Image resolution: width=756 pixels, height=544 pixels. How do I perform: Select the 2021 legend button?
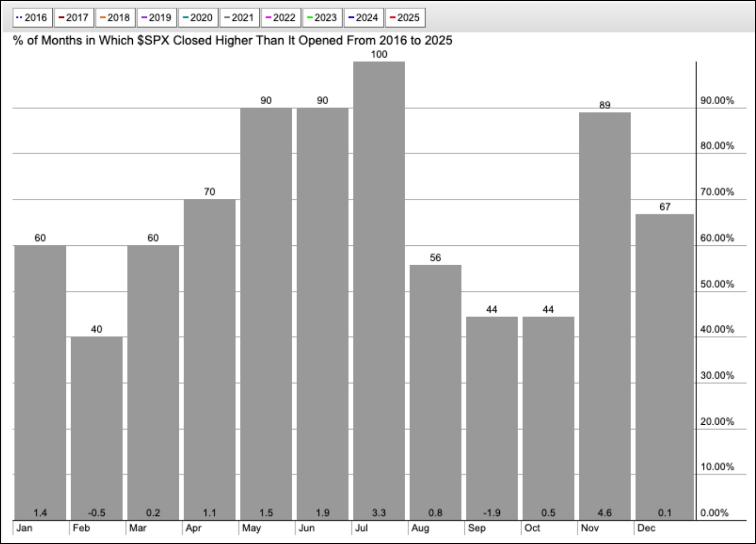[x=239, y=18]
